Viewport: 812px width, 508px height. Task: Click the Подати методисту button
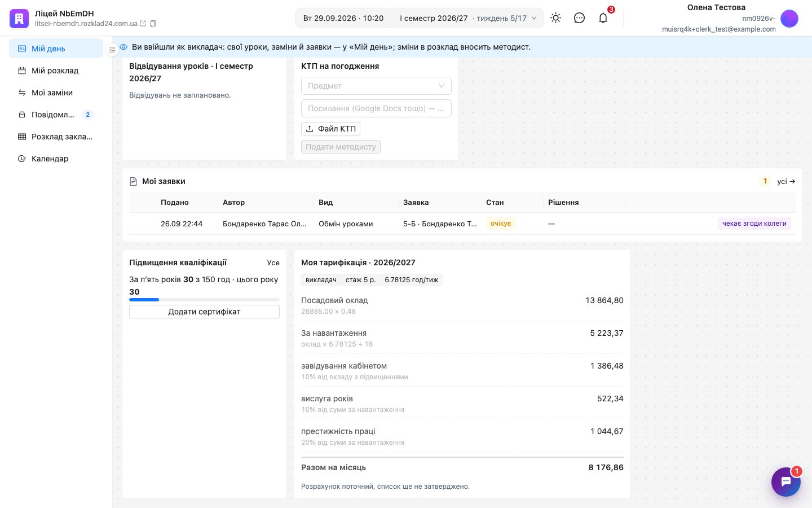(341, 147)
